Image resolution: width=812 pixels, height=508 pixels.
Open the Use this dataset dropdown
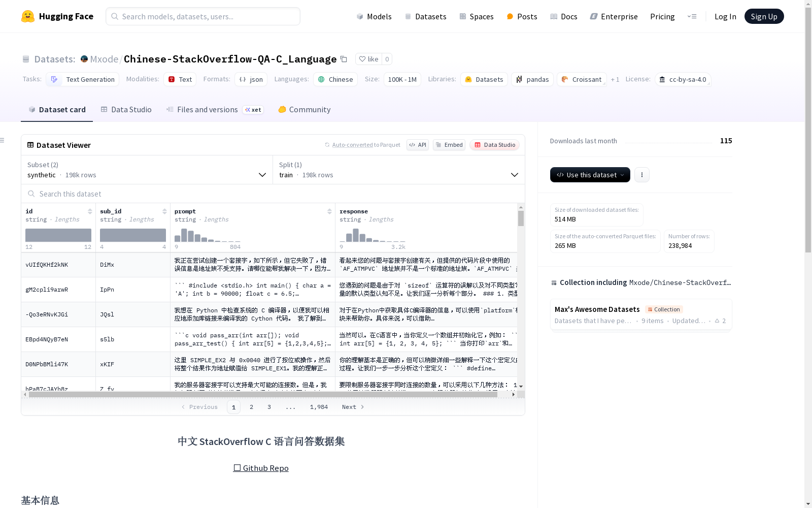click(x=590, y=175)
